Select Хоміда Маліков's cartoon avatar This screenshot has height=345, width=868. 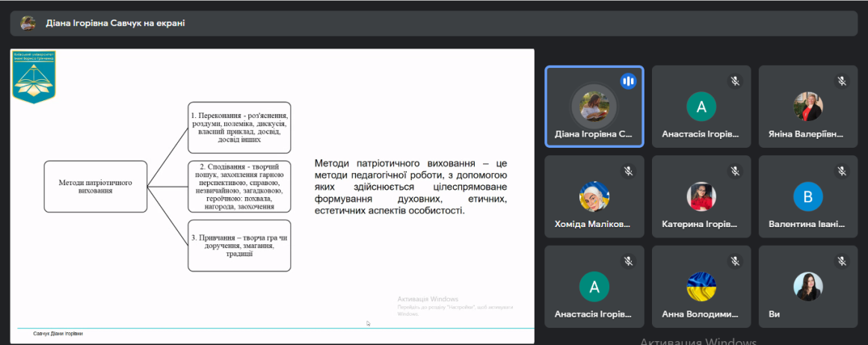pyautogui.click(x=594, y=196)
